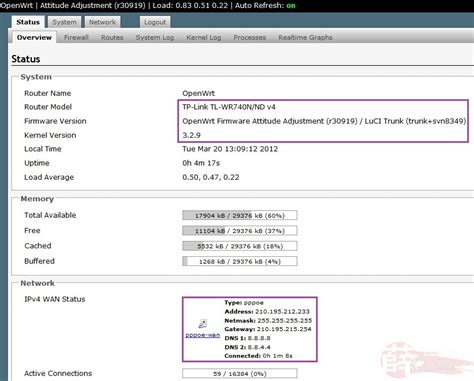Open Realtime Graphs sub-tab

pyautogui.click(x=305, y=37)
